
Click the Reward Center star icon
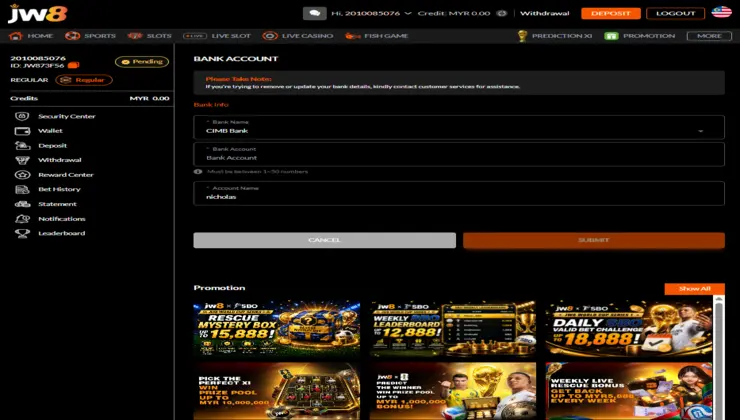coord(22,175)
